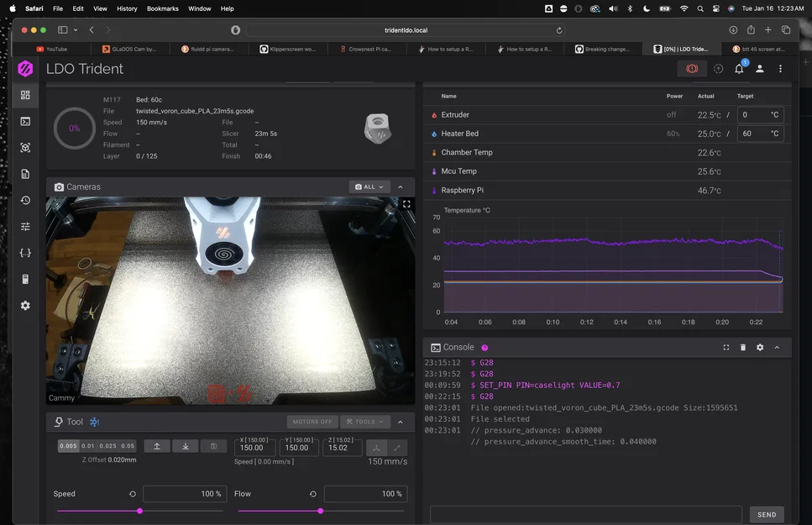Collapse the Console panel
This screenshot has width=812, height=525.
(x=777, y=347)
